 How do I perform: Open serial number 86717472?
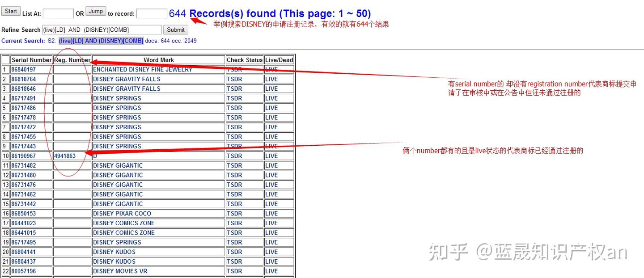point(24,127)
